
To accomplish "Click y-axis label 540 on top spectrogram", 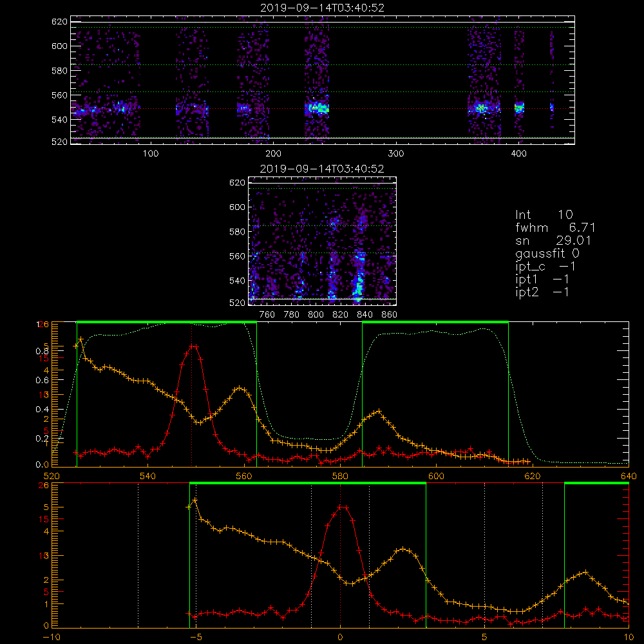I will [x=59, y=120].
